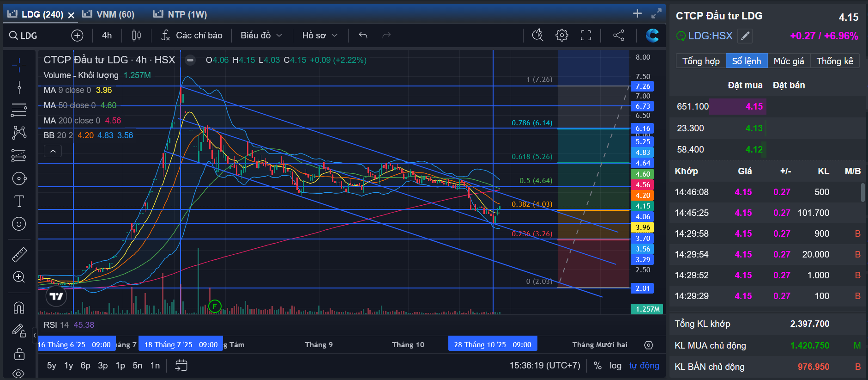Image resolution: width=868 pixels, height=380 pixels.
Task: Click the pencil edit icon near LDG:HSX
Action: pyautogui.click(x=745, y=36)
